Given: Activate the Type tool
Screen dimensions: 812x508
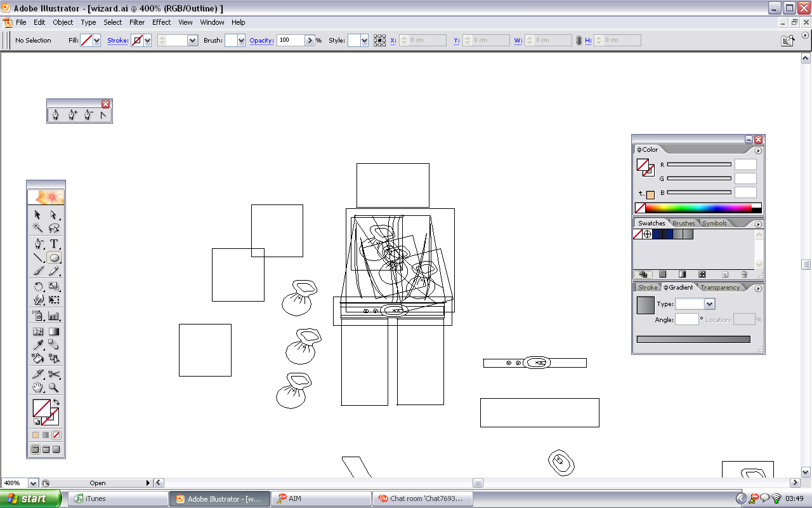Looking at the screenshot, I should point(54,243).
